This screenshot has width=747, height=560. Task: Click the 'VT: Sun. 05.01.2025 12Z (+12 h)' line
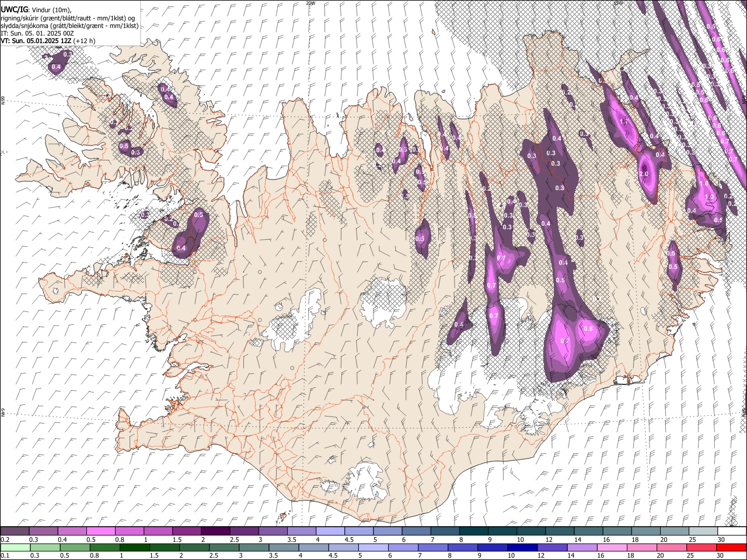[x=48, y=41]
